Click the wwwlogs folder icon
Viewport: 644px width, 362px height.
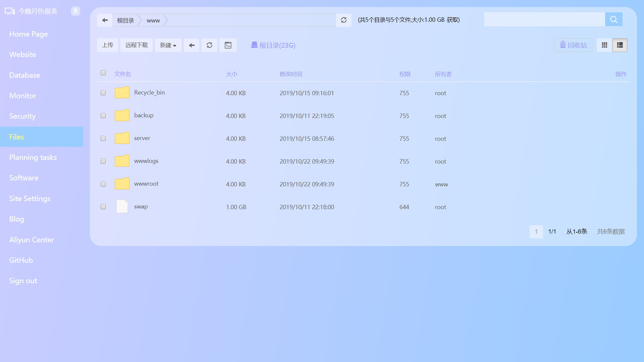(122, 161)
